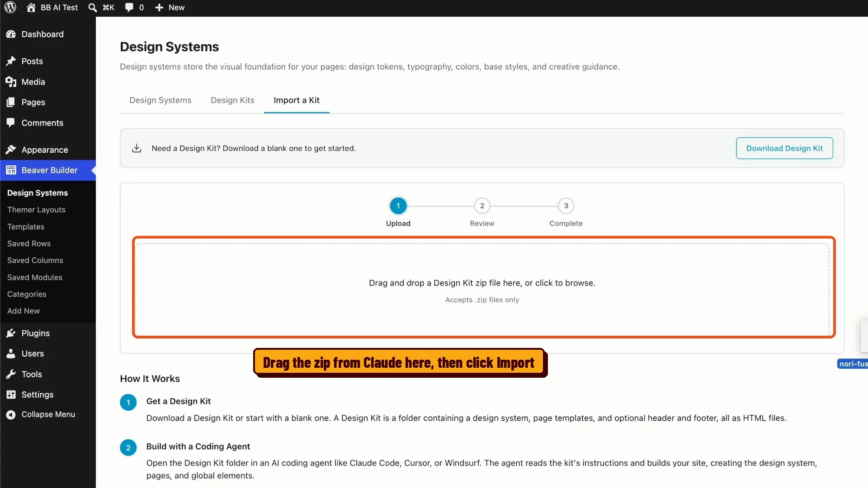Click the New link in admin bar
The image size is (868, 488).
click(176, 7)
